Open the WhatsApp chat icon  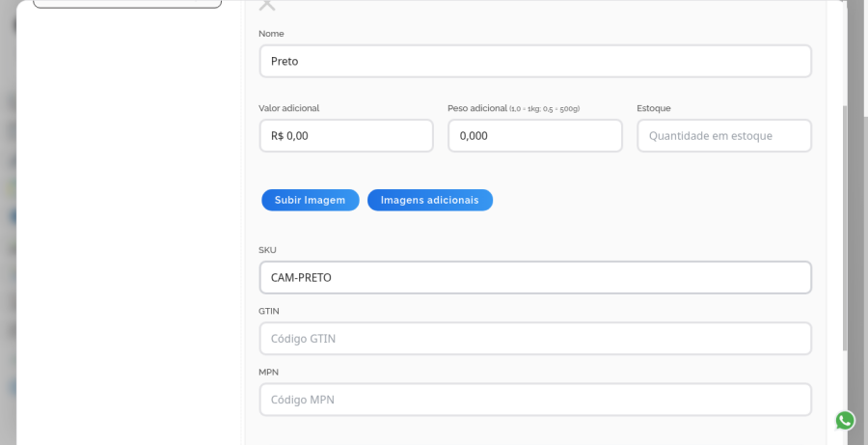click(845, 421)
